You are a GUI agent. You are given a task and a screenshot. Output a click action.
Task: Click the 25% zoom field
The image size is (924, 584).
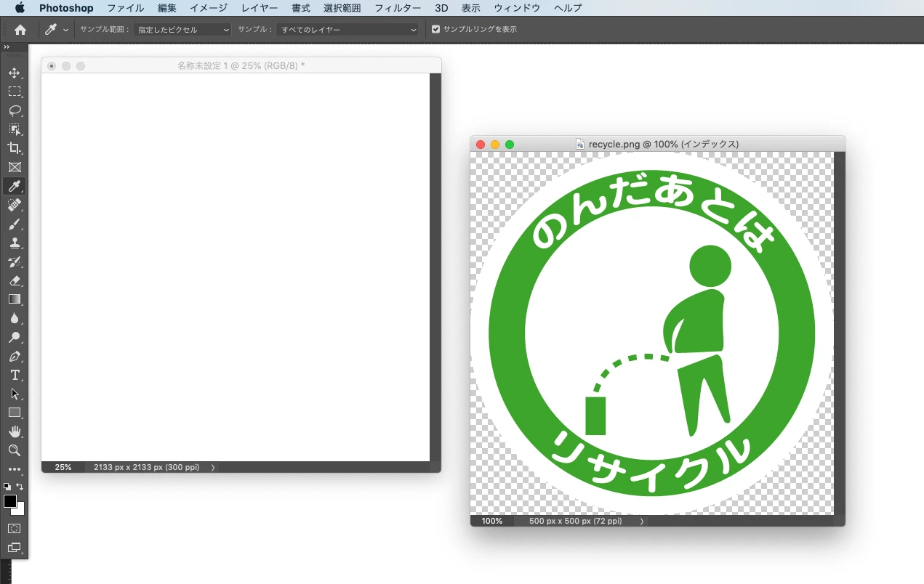point(63,468)
